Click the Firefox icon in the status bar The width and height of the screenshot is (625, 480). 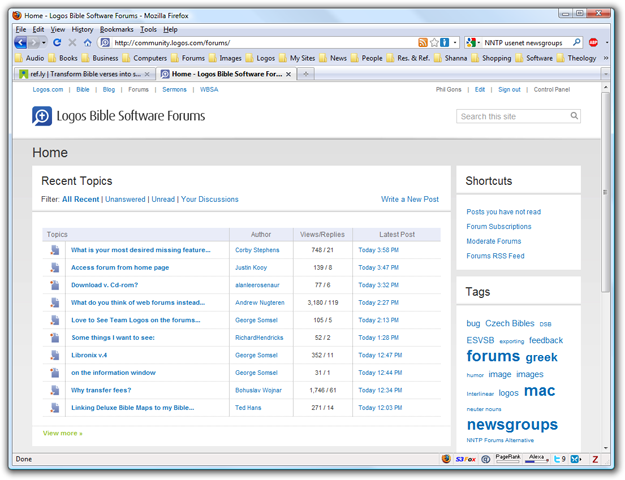click(446, 459)
